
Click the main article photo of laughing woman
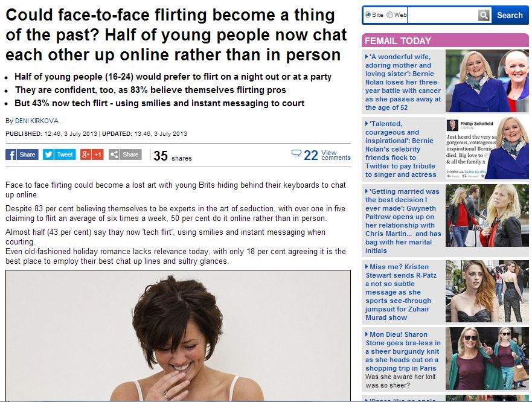click(x=178, y=335)
